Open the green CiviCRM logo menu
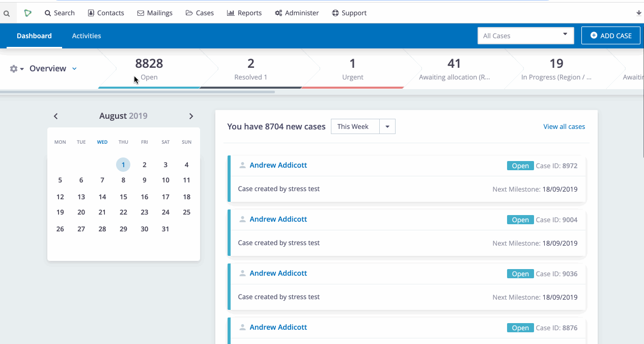Viewport: 644px width, 344px height. [27, 13]
